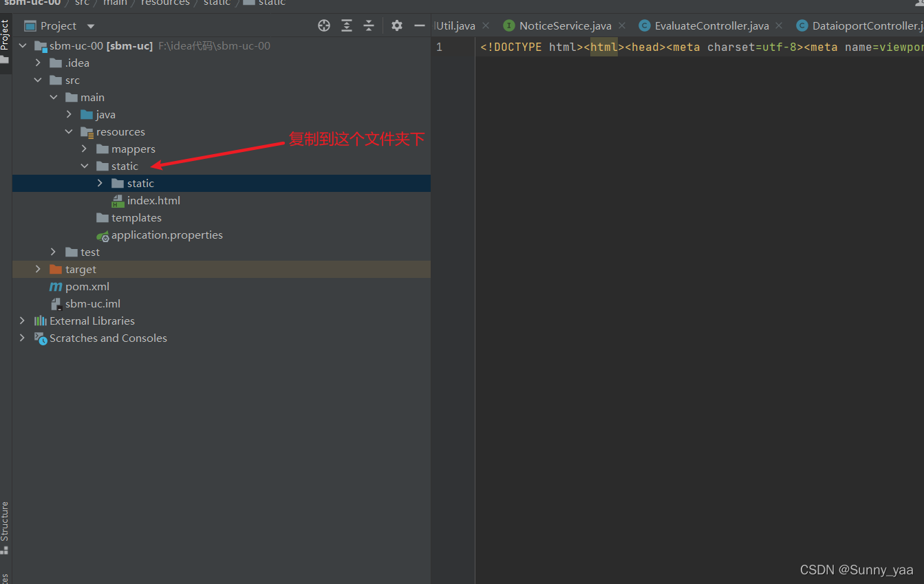Switch to NoticeService.java tab
This screenshot has width=924, height=584.
pyautogui.click(x=565, y=25)
